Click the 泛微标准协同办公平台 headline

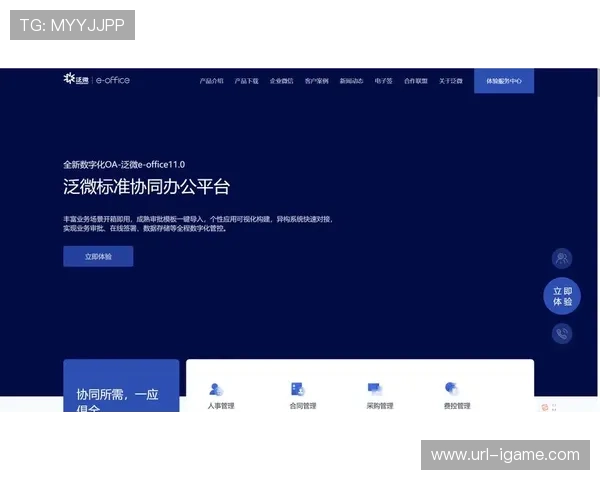(147, 187)
